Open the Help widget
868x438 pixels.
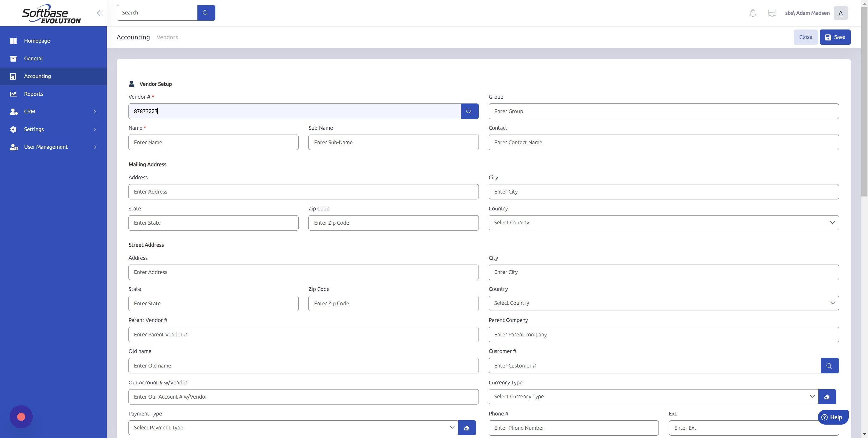833,417
